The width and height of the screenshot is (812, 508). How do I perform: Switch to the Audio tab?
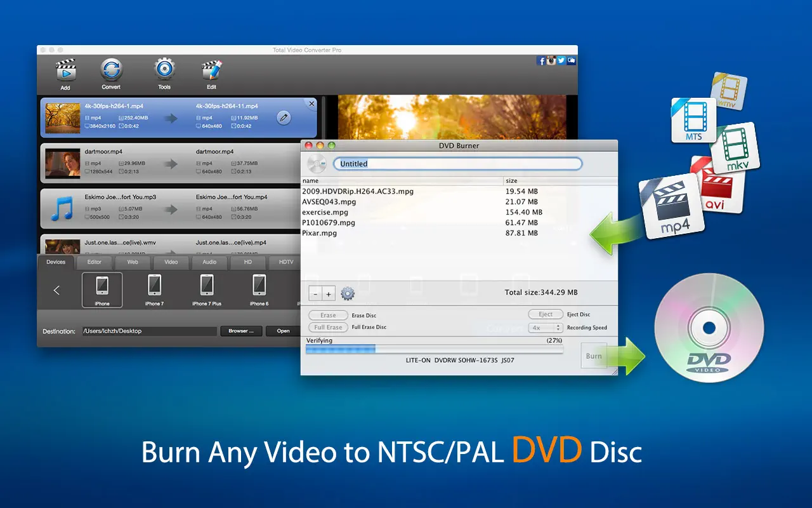(209, 262)
